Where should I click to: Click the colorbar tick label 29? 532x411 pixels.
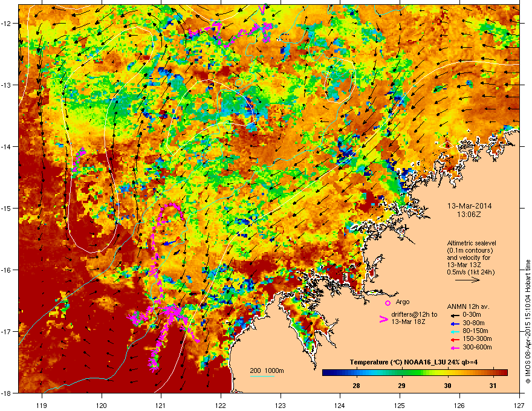pyautogui.click(x=401, y=386)
